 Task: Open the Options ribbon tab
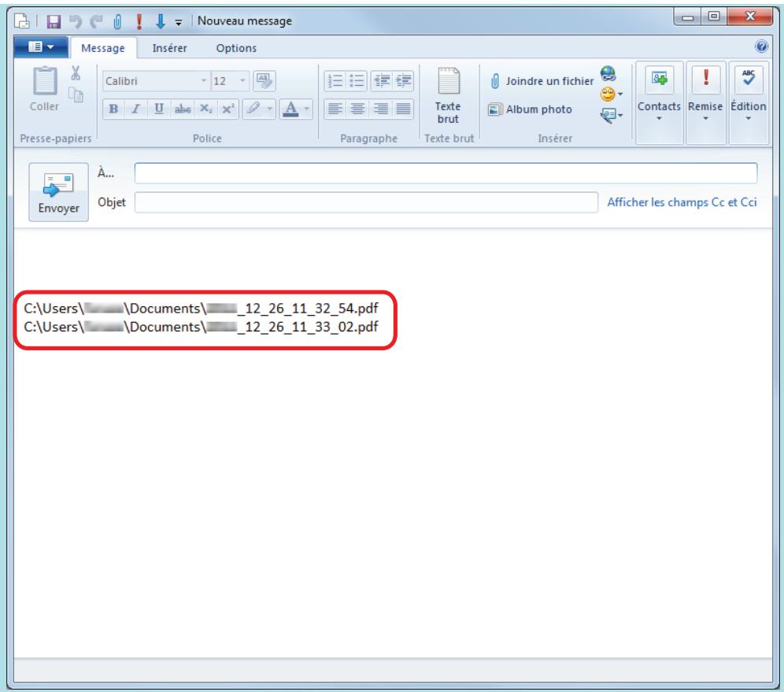point(236,48)
